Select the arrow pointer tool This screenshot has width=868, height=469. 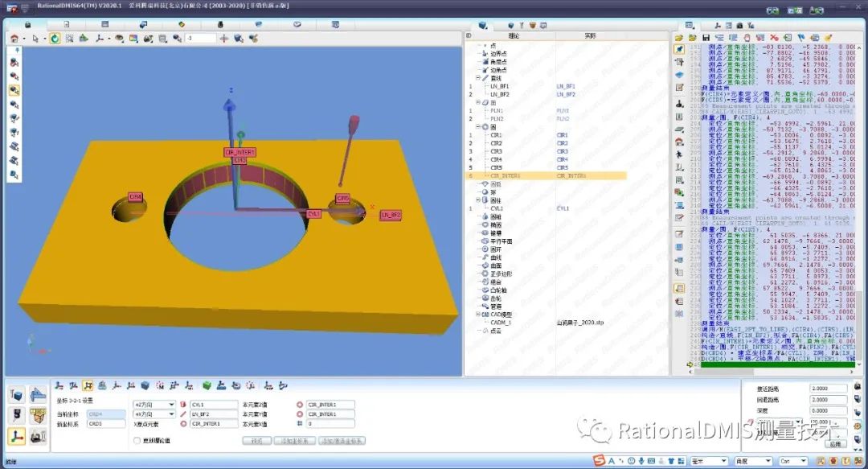click(35, 39)
